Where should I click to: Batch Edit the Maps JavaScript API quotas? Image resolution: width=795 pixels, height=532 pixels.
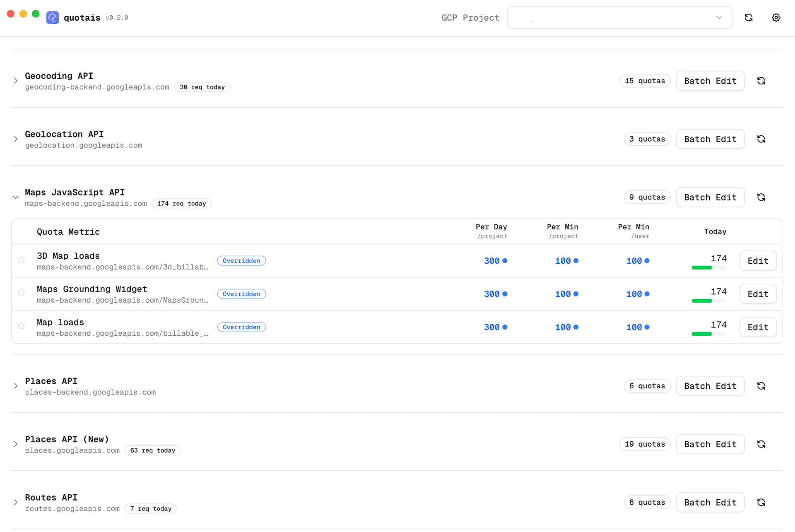tap(710, 197)
